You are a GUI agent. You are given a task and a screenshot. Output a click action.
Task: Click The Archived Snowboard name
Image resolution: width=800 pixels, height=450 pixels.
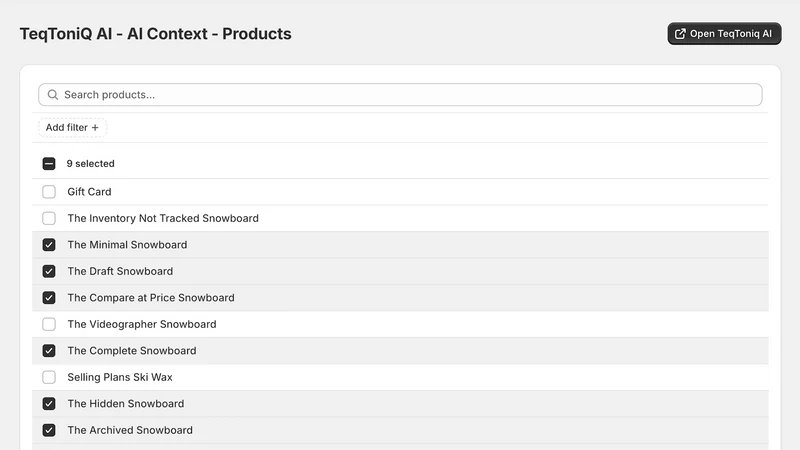click(130, 431)
